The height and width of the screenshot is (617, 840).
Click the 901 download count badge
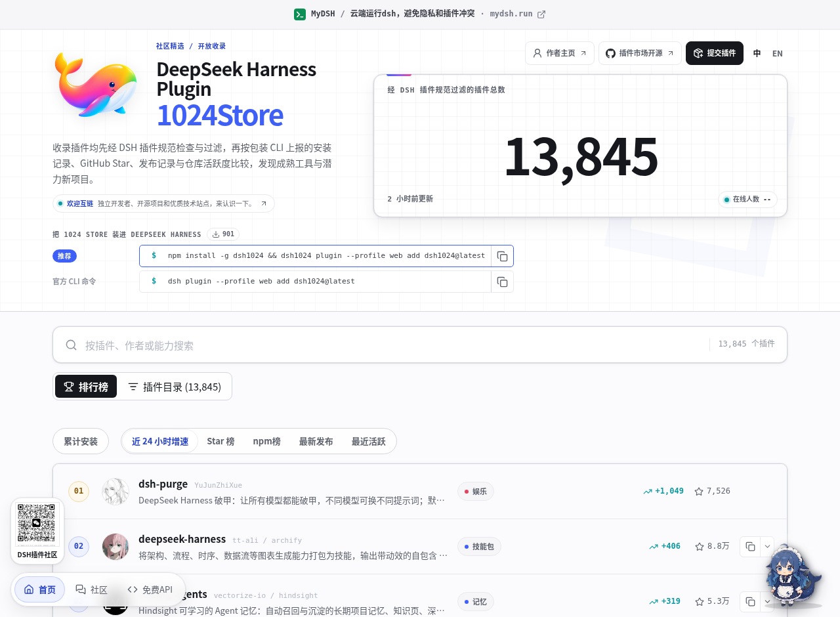click(x=223, y=234)
